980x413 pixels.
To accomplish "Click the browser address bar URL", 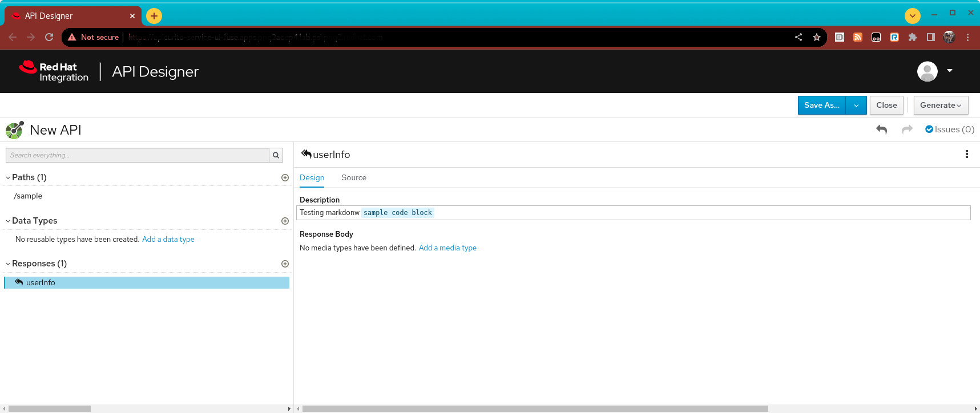I will point(255,37).
